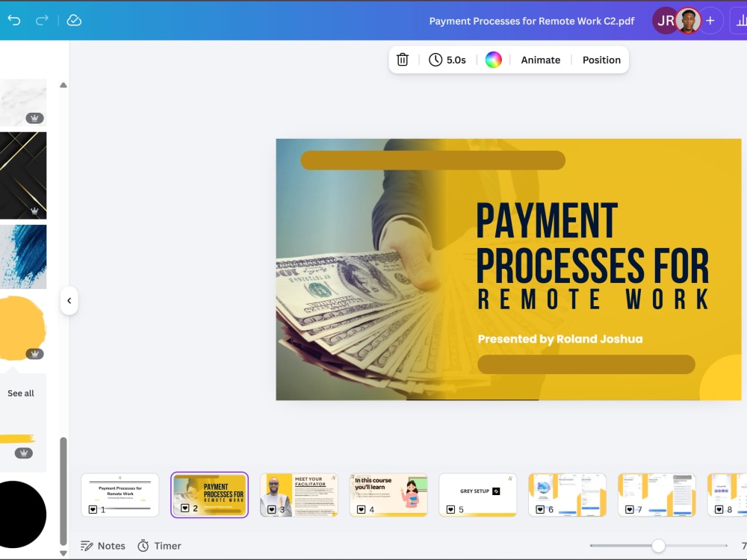Click crown premium badge on yellow circle
This screenshot has width=747, height=560.
pos(34,354)
